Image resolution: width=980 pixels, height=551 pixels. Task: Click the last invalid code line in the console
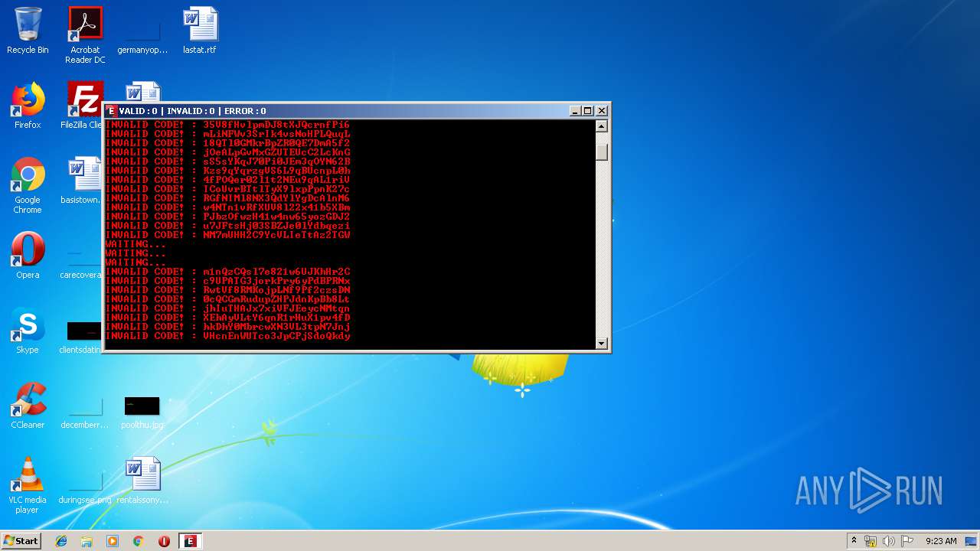(227, 336)
